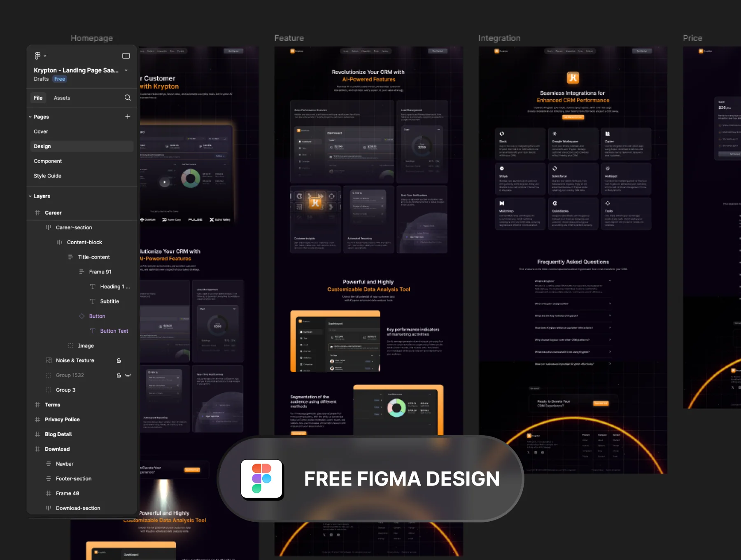This screenshot has height=560, width=741.
Task: Click the Frame 40 frame icon
Action: 49,493
